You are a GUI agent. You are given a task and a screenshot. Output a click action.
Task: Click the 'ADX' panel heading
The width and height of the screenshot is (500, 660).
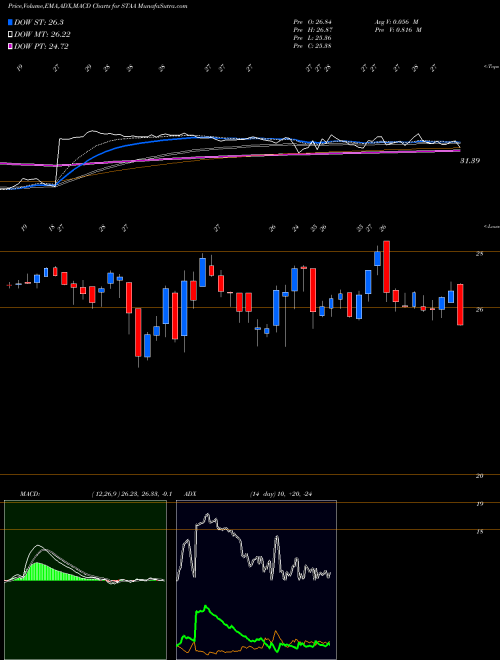click(190, 494)
